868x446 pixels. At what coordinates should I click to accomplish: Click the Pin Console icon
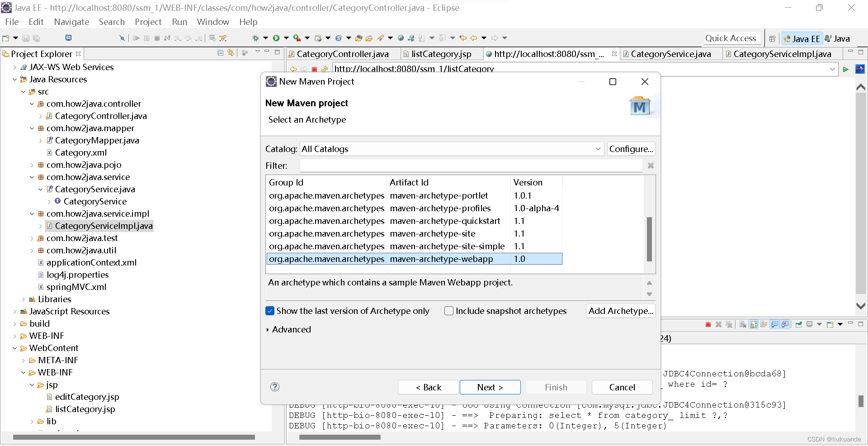[x=799, y=324]
